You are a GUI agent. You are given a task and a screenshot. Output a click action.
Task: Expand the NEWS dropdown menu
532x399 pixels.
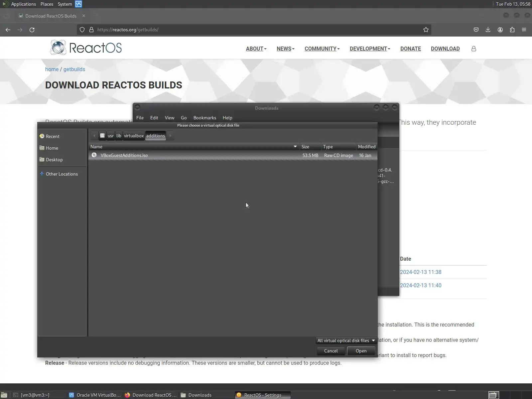[x=286, y=49]
